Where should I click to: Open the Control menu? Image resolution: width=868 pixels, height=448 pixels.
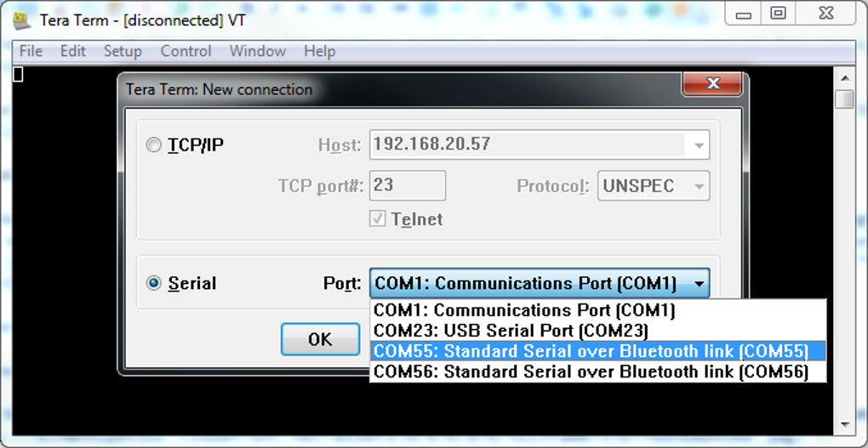(186, 51)
